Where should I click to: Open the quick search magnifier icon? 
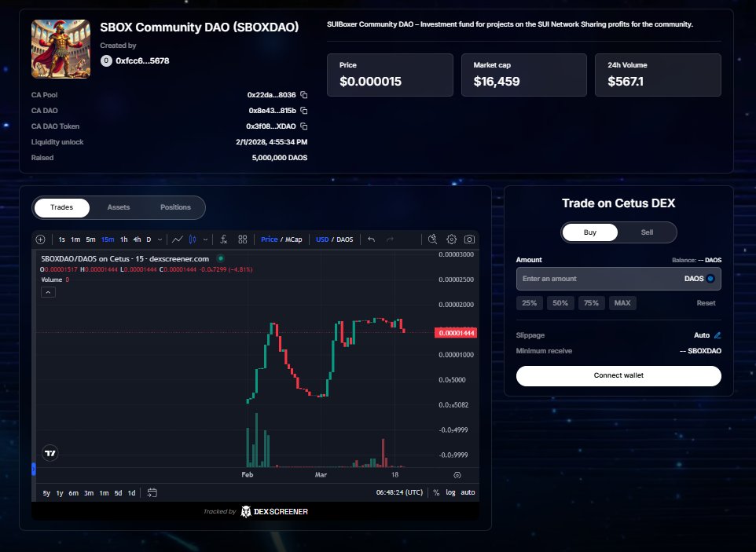click(x=432, y=239)
